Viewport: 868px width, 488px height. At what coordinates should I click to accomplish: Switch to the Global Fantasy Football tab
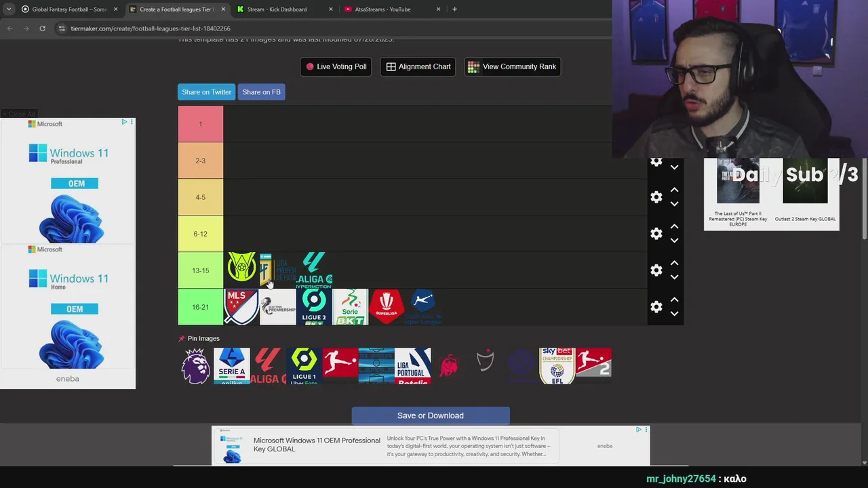(69, 9)
